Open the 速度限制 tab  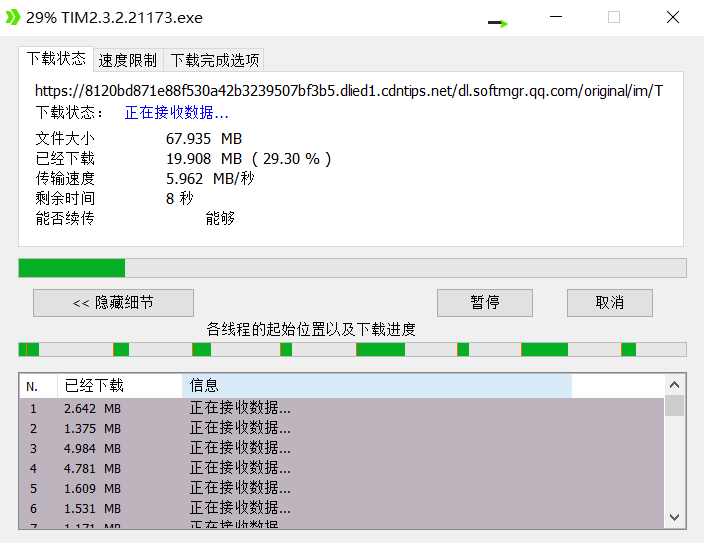click(128, 60)
